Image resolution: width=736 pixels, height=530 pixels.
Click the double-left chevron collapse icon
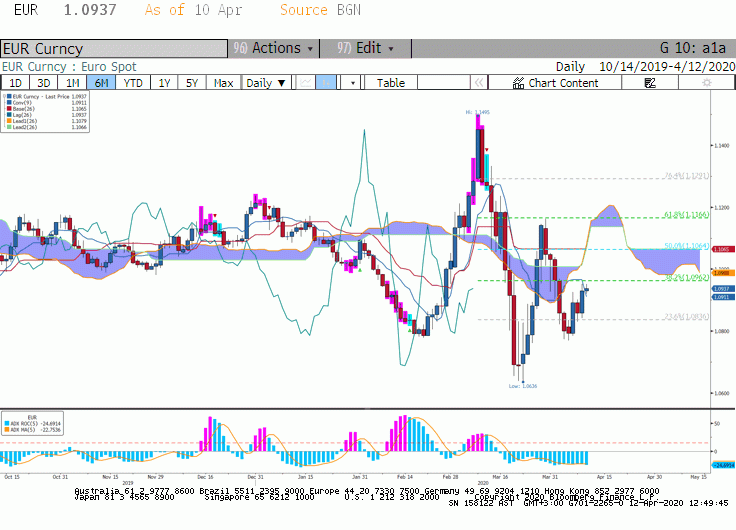click(x=479, y=83)
